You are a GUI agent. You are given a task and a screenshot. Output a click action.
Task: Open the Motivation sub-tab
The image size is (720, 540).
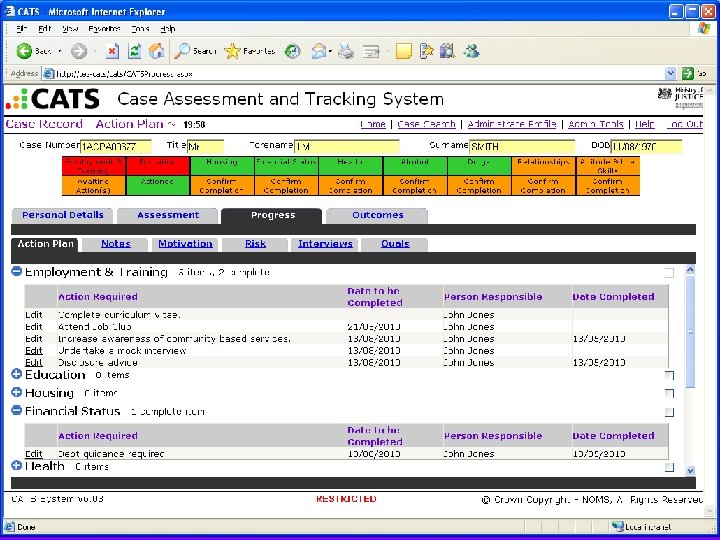186,244
